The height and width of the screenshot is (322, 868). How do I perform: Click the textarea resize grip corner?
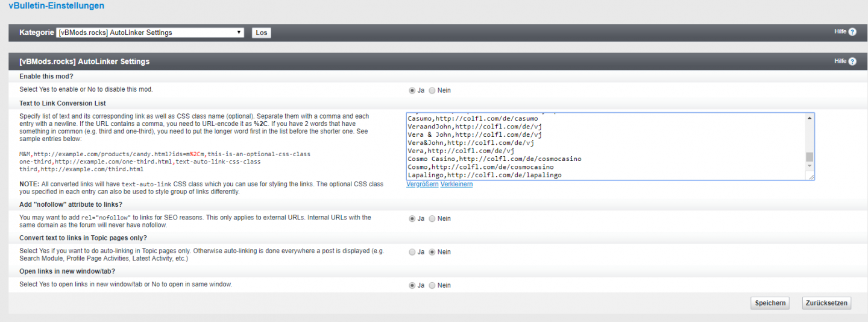point(811,176)
